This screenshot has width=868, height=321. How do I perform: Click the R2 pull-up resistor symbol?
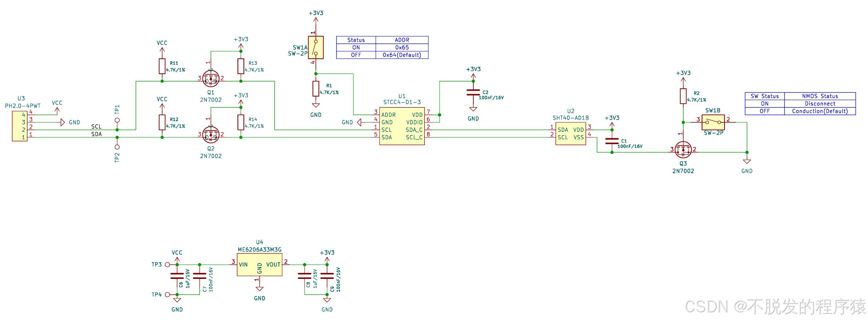point(683,96)
